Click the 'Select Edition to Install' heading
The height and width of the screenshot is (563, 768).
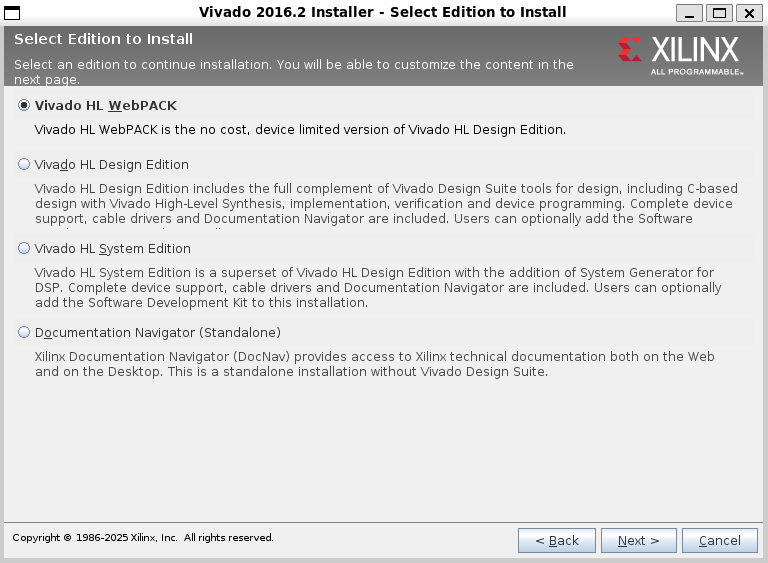click(x=103, y=40)
